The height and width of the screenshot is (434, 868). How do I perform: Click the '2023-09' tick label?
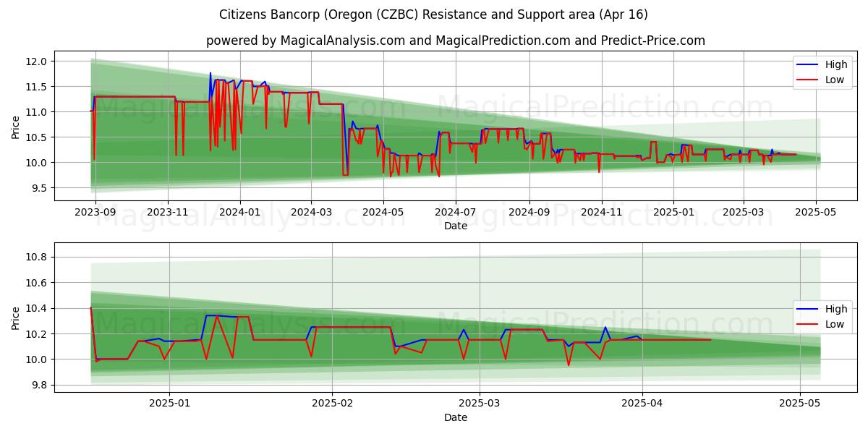point(96,212)
